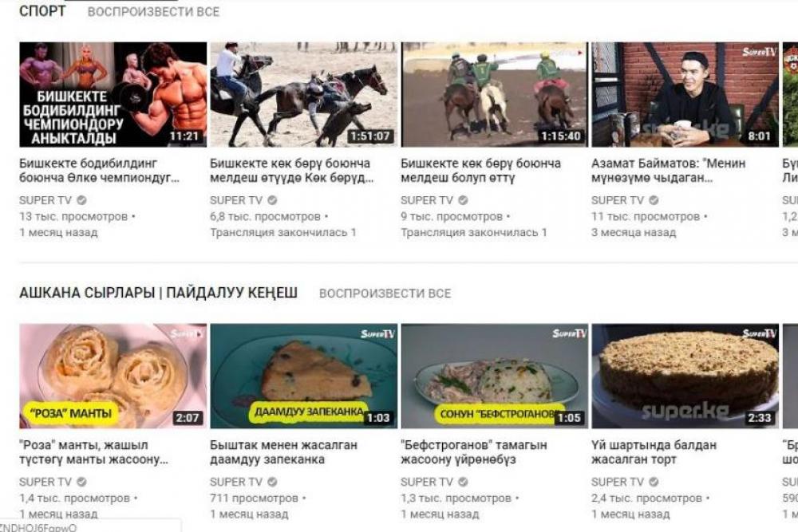Image resolution: width=798 pixels, height=532 pixels.
Task: Play all videos in the Спорт section
Action: tap(154, 12)
